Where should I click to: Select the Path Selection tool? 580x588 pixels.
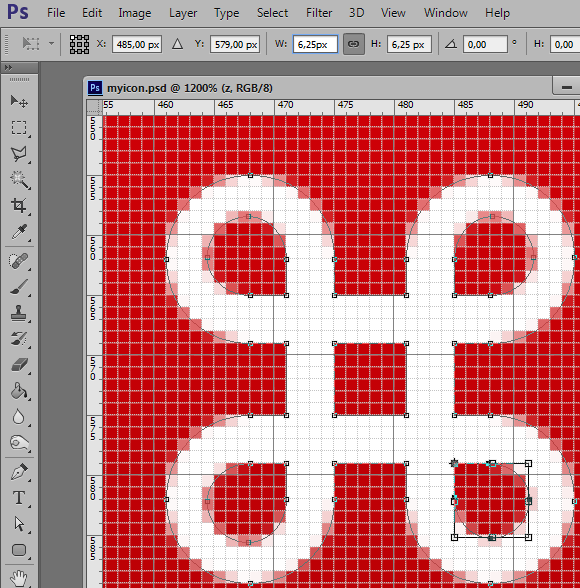pyautogui.click(x=19, y=524)
